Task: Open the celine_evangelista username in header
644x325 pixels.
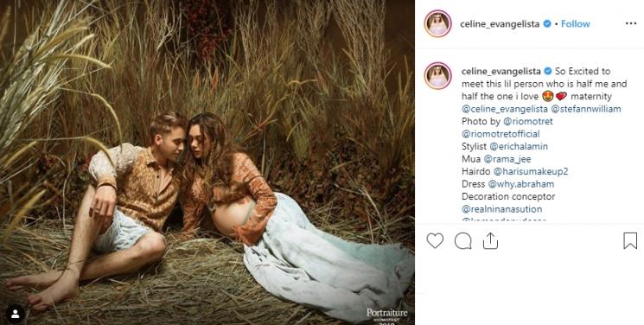Action: coord(500,24)
